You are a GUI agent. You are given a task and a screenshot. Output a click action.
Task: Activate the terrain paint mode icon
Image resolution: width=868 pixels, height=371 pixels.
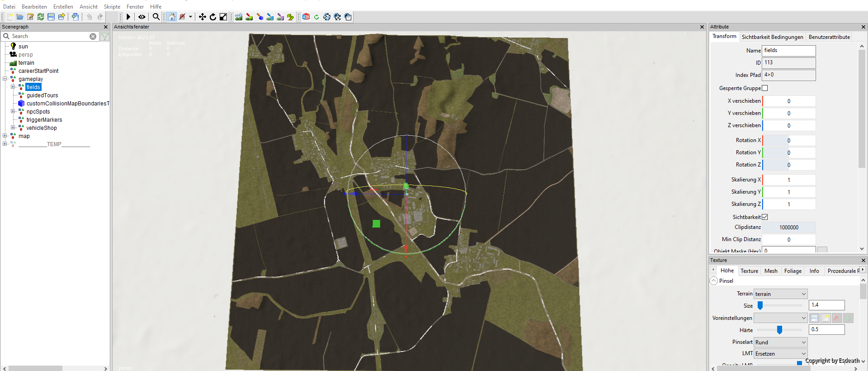coord(249,17)
